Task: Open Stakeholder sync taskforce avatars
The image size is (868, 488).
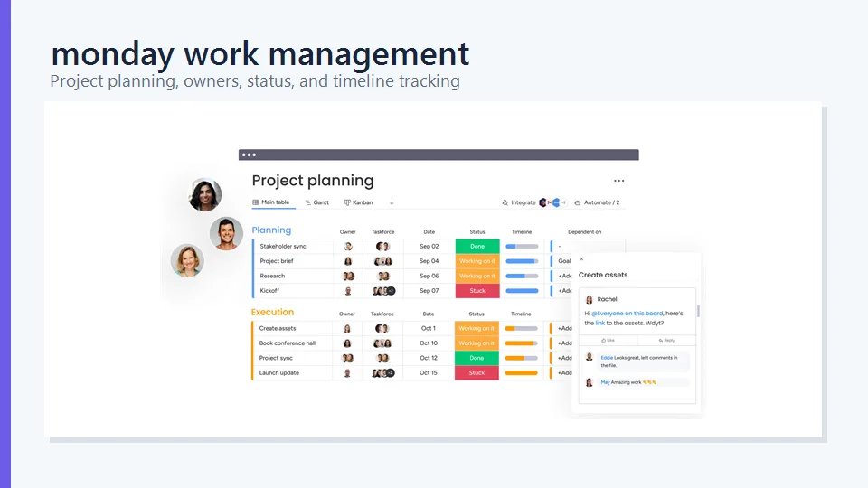Action: [382, 246]
